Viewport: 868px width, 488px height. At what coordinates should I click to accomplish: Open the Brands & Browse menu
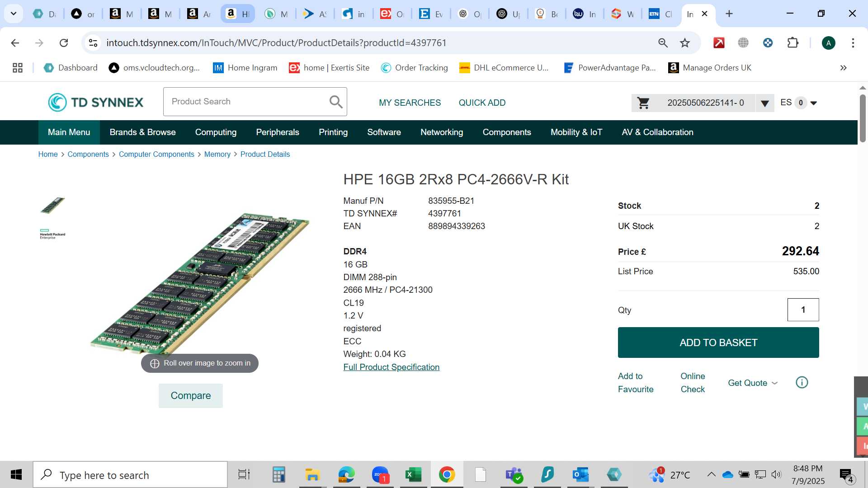tap(142, 132)
